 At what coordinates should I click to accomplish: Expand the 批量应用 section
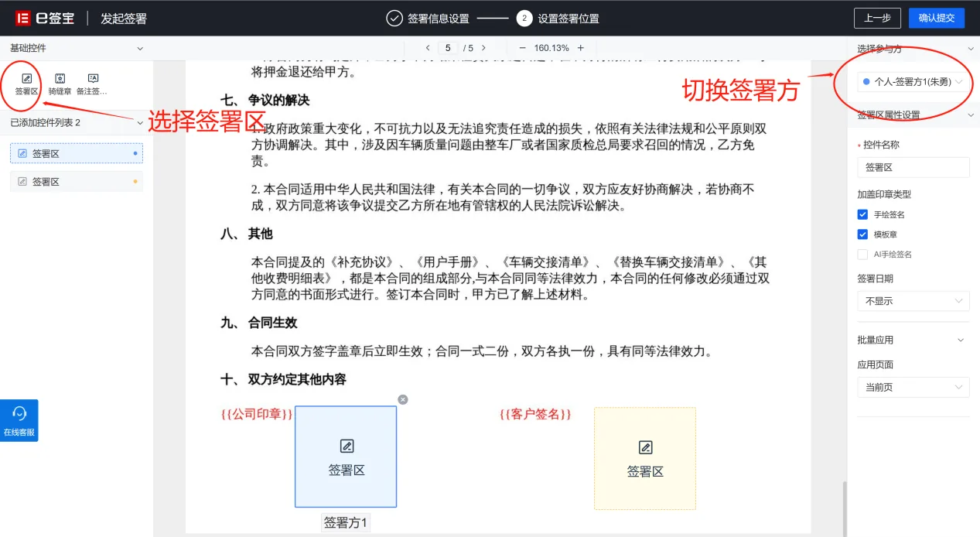[961, 340]
